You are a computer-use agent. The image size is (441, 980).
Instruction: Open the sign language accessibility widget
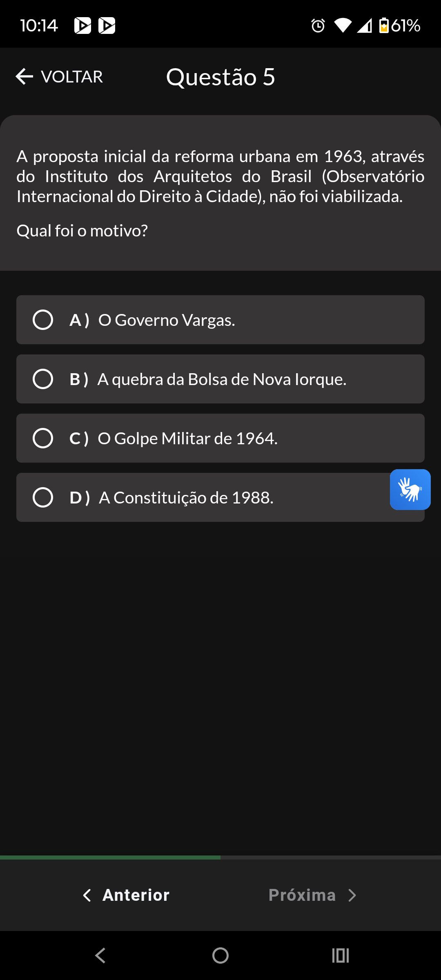410,489
